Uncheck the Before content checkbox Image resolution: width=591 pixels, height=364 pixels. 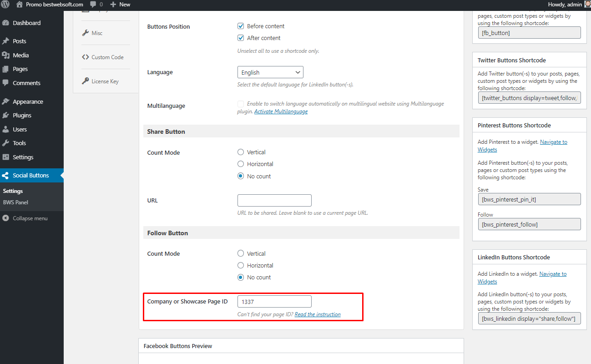(241, 26)
